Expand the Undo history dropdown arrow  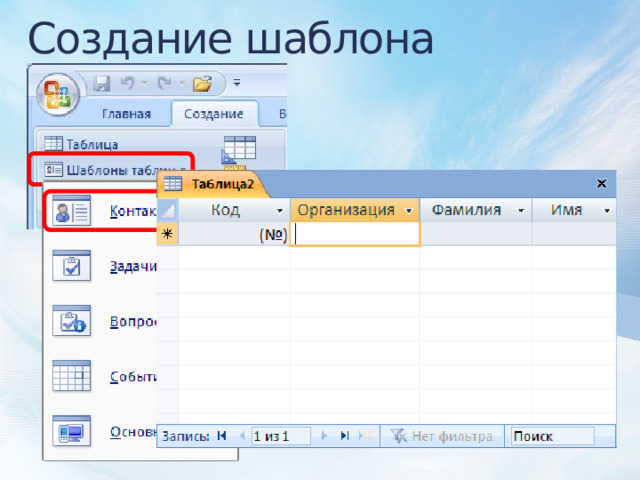click(x=144, y=83)
